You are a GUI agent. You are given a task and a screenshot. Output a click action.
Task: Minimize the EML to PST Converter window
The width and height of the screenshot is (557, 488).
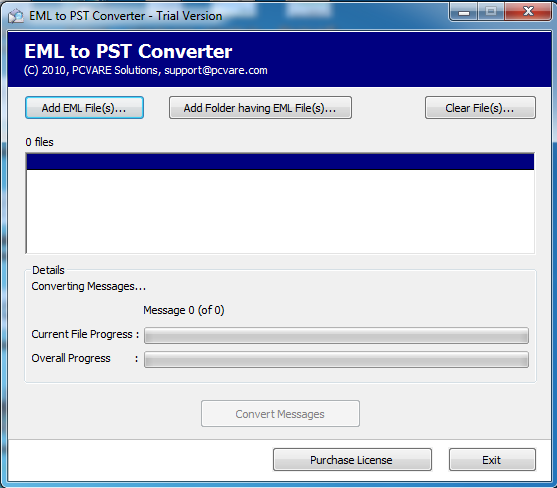[x=464, y=12]
